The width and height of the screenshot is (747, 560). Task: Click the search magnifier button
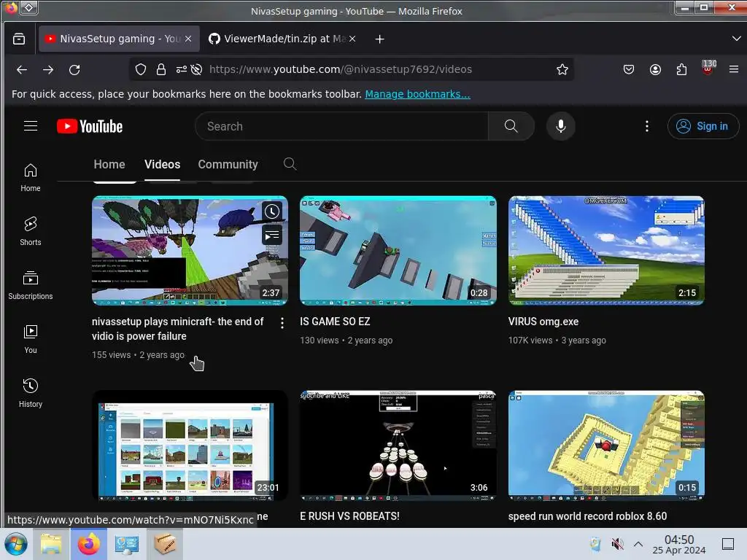[x=511, y=126]
